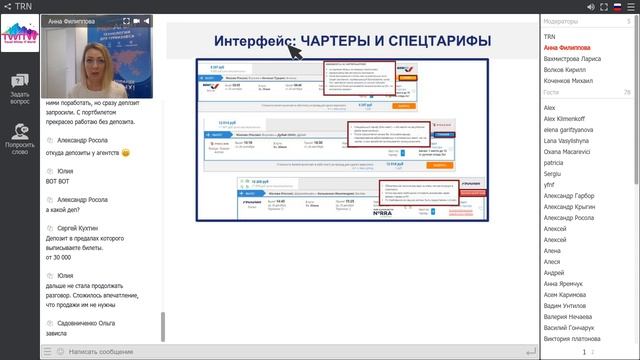Select guest Oxana Macarevici

[x=567, y=152]
